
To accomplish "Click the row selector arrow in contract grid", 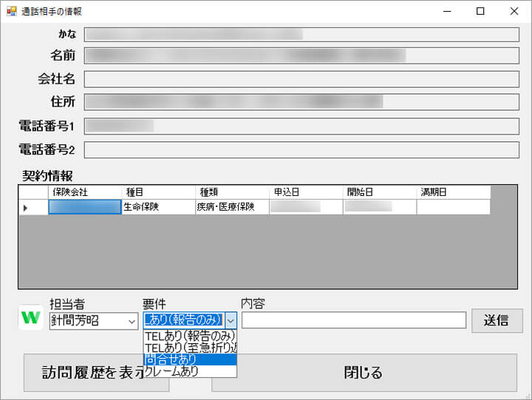I will [x=26, y=208].
